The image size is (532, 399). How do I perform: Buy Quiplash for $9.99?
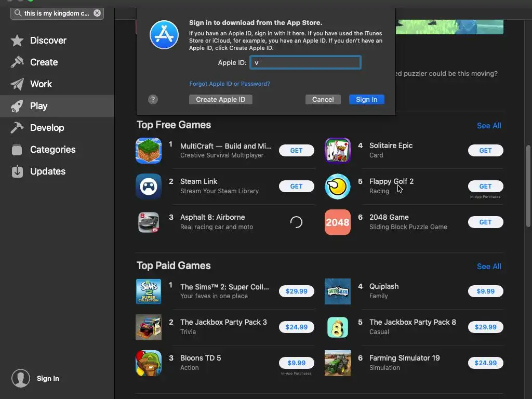click(x=486, y=291)
